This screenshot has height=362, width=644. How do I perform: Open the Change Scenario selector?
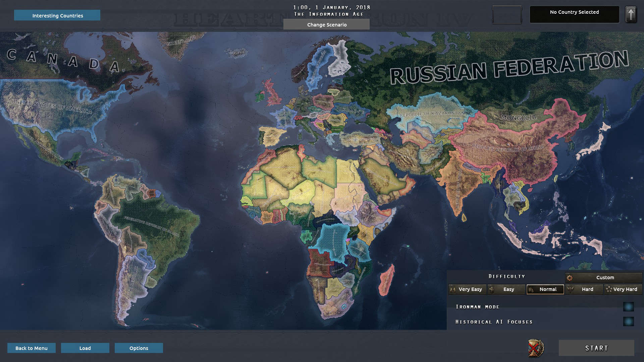click(x=327, y=24)
